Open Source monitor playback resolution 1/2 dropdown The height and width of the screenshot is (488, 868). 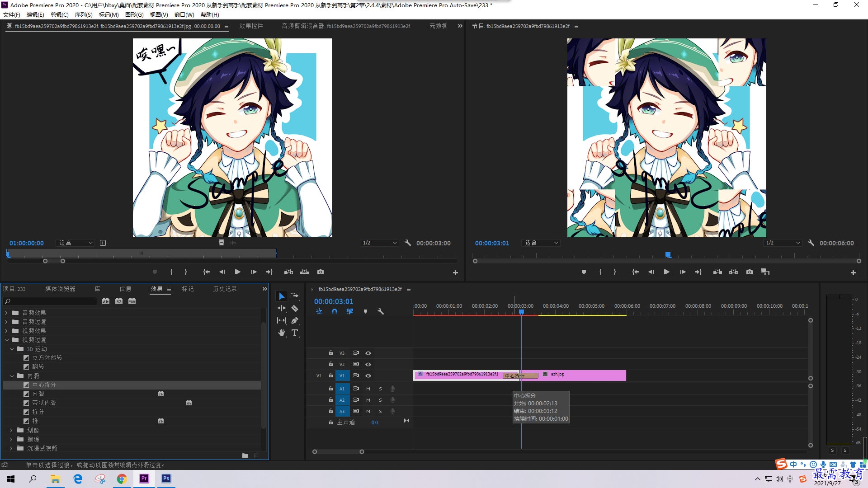click(379, 243)
